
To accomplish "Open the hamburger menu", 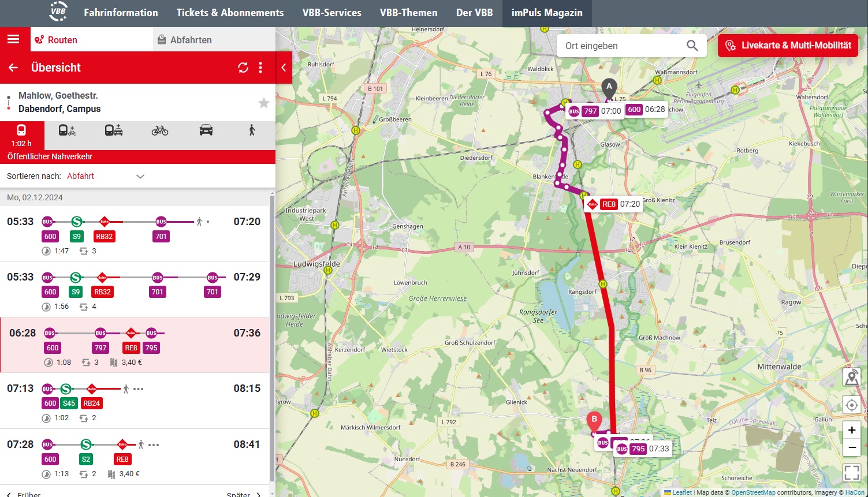I will pos(13,39).
